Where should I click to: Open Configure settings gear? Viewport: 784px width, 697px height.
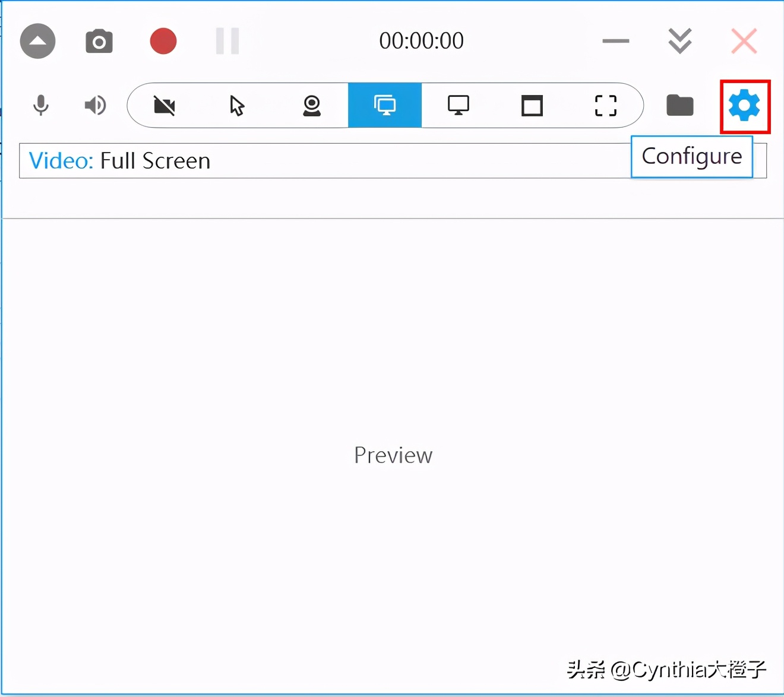tap(744, 106)
